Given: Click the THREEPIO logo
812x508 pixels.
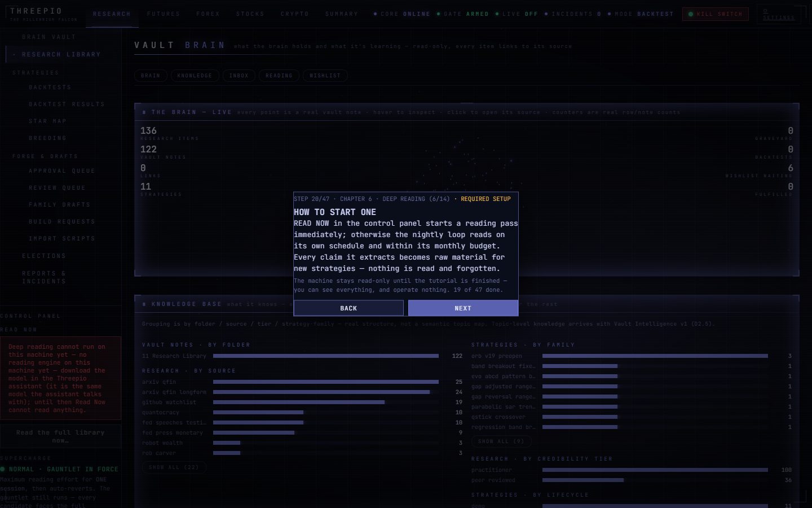Looking at the screenshot, I should 36,11.
